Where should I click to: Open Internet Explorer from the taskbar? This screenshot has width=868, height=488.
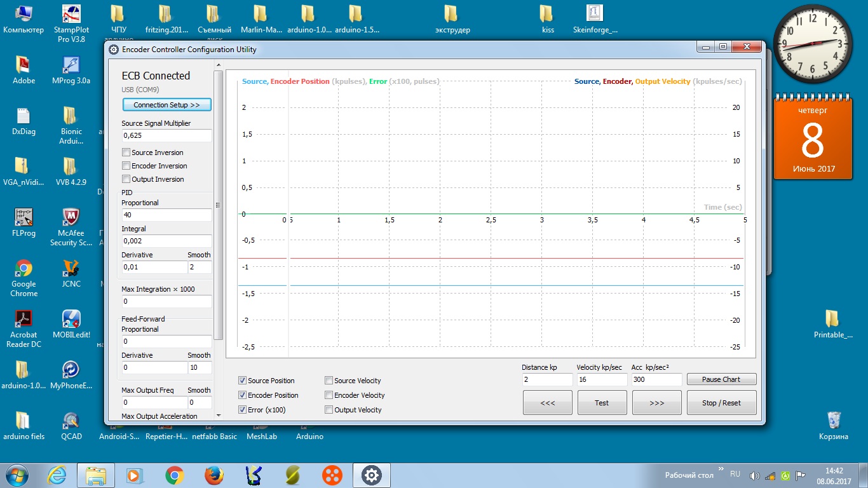(x=58, y=475)
